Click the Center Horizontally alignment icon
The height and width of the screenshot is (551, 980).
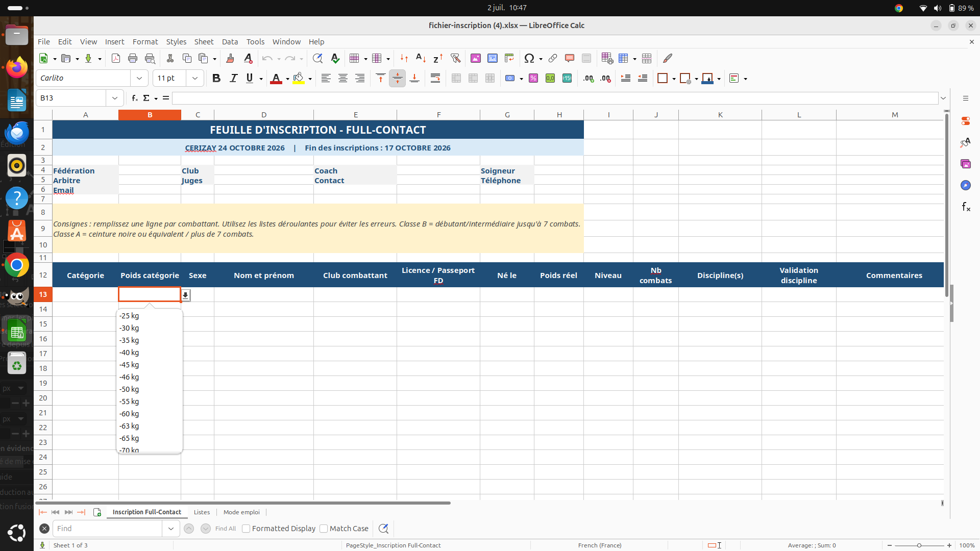tap(343, 78)
